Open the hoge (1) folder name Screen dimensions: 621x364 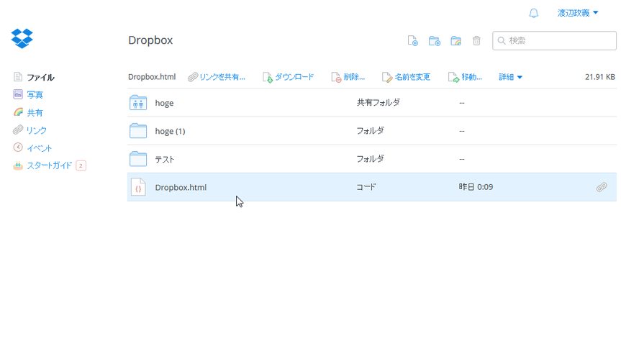(170, 131)
